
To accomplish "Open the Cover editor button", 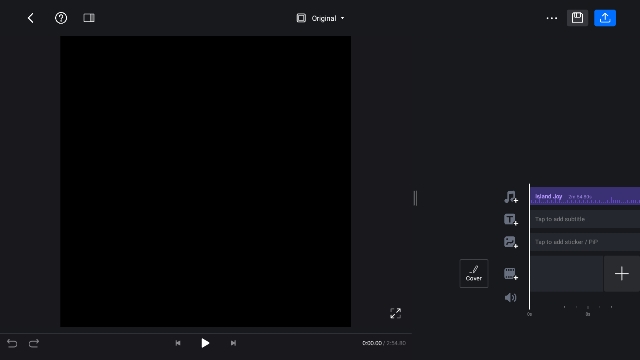I will (474, 273).
